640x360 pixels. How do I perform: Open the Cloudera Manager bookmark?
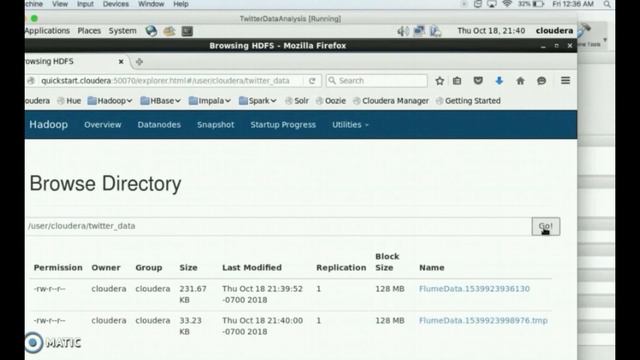[x=391, y=101]
